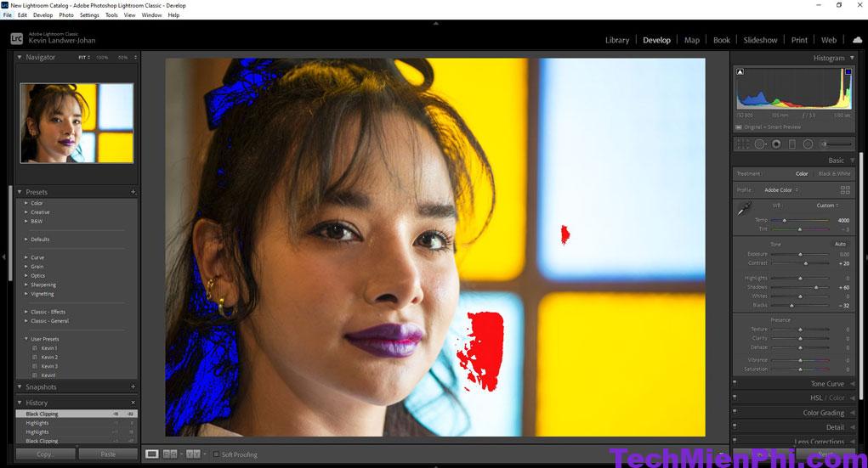Screen dimensions: 868x468
Task: Switch to Reference view R|A icon
Action: [170, 454]
